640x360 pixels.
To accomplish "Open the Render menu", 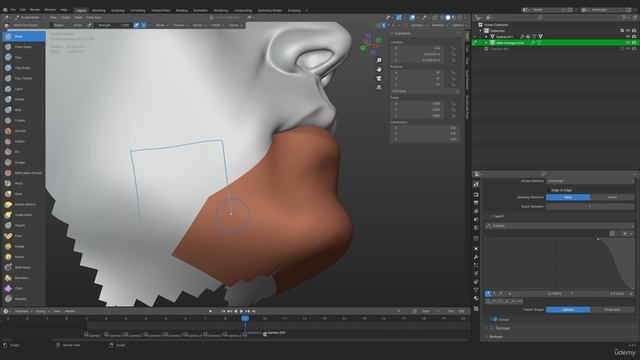I will [x=35, y=10].
